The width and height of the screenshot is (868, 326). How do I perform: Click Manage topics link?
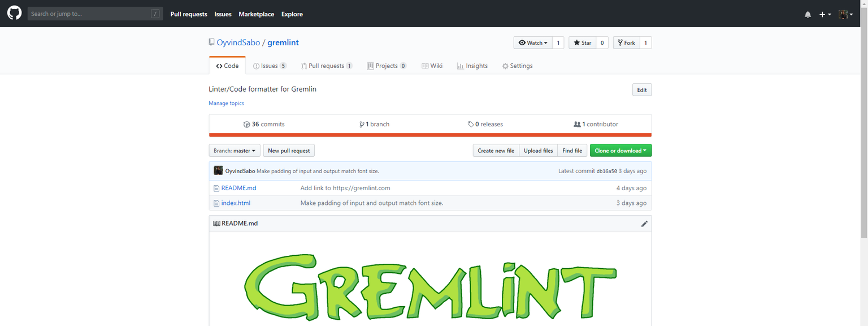(x=226, y=103)
